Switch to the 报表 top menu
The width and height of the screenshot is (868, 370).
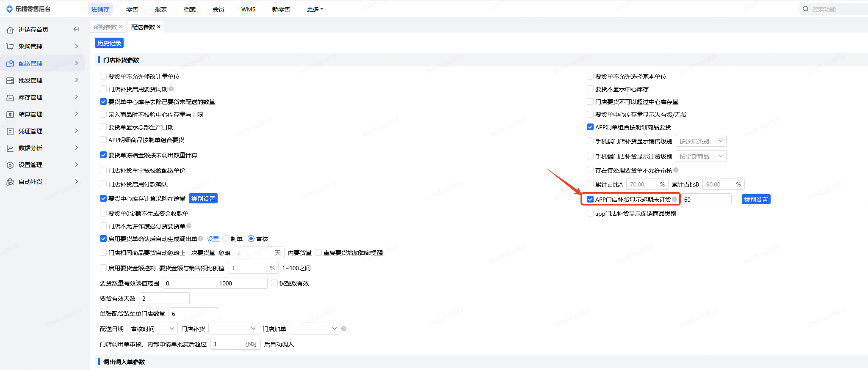click(161, 9)
